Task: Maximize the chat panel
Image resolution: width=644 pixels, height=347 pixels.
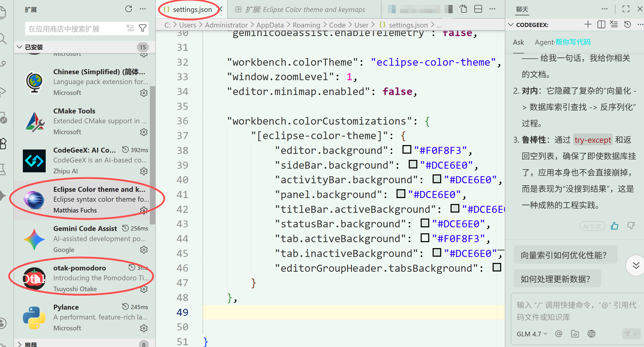Action: pos(626,9)
